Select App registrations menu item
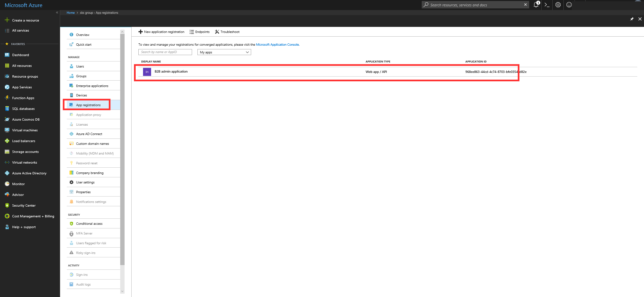 click(93, 105)
